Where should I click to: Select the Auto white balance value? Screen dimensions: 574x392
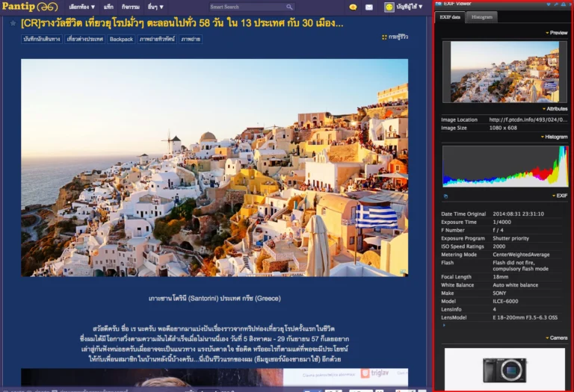coord(516,285)
